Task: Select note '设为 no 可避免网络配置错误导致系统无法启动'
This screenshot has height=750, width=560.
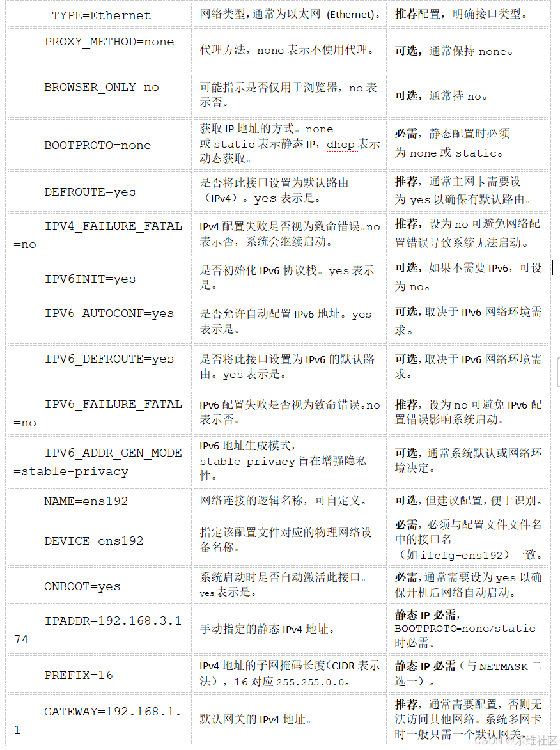Action: 468,233
